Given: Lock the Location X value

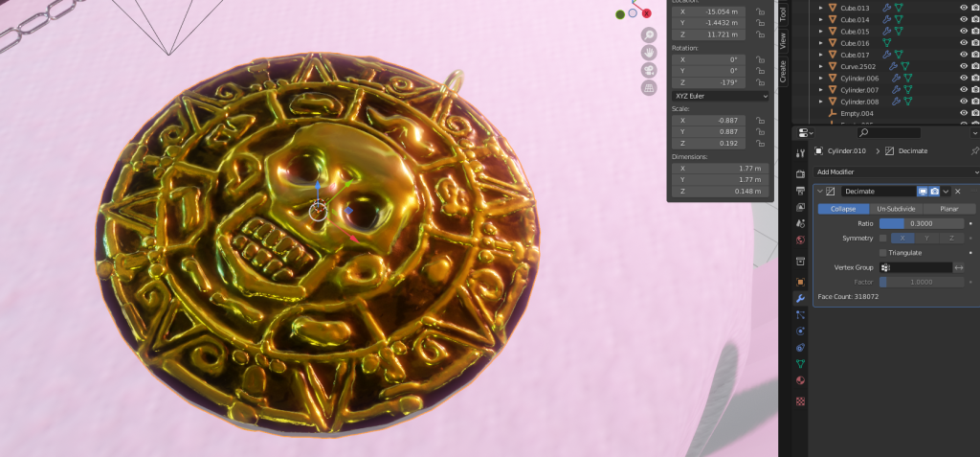Looking at the screenshot, I should click(x=760, y=12).
